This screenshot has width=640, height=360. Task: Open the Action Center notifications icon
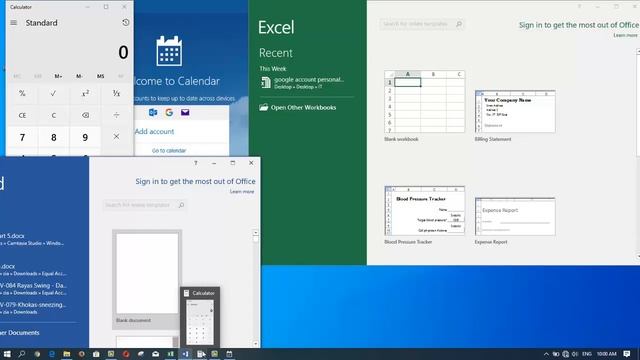[x=627, y=354]
